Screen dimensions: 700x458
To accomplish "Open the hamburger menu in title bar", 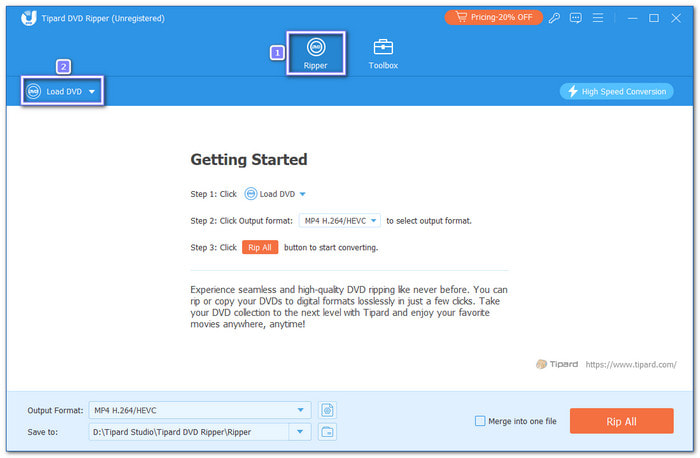I will pos(598,18).
